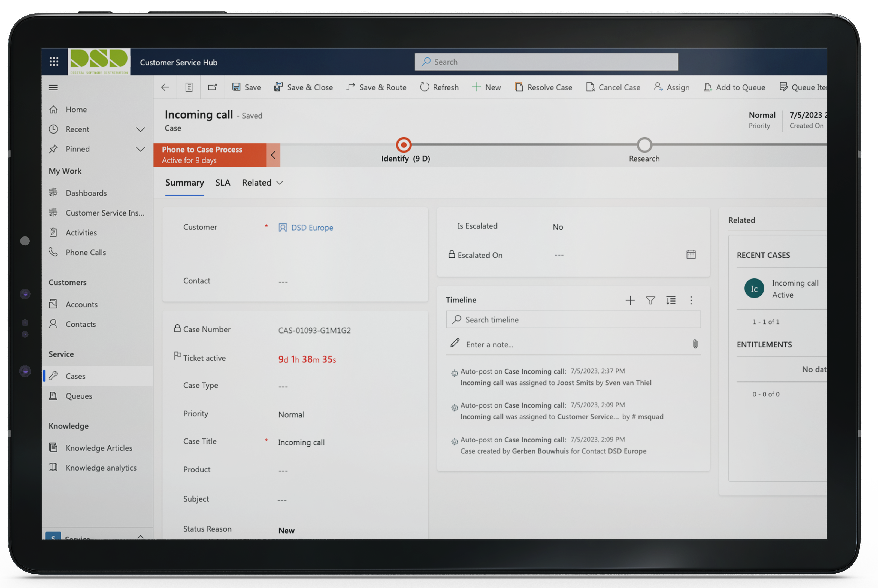This screenshot has width=878, height=588.
Task: Open the Related tab dropdown
Action: click(x=262, y=183)
